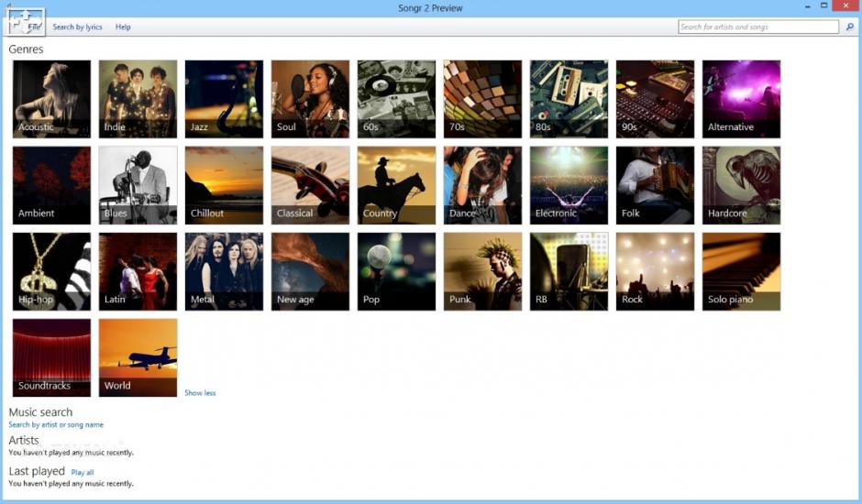The height and width of the screenshot is (504, 862).
Task: Click Search by artist or song name
Action: click(56, 425)
